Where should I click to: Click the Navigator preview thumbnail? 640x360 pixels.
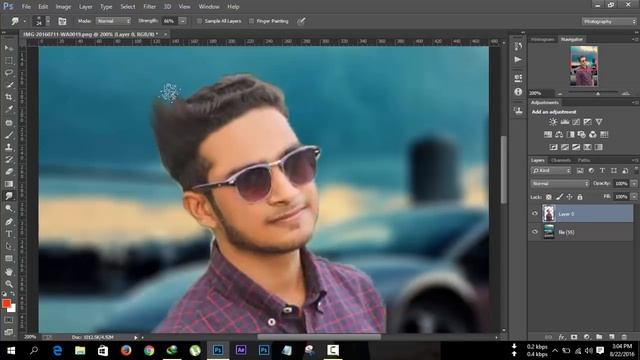(584, 66)
